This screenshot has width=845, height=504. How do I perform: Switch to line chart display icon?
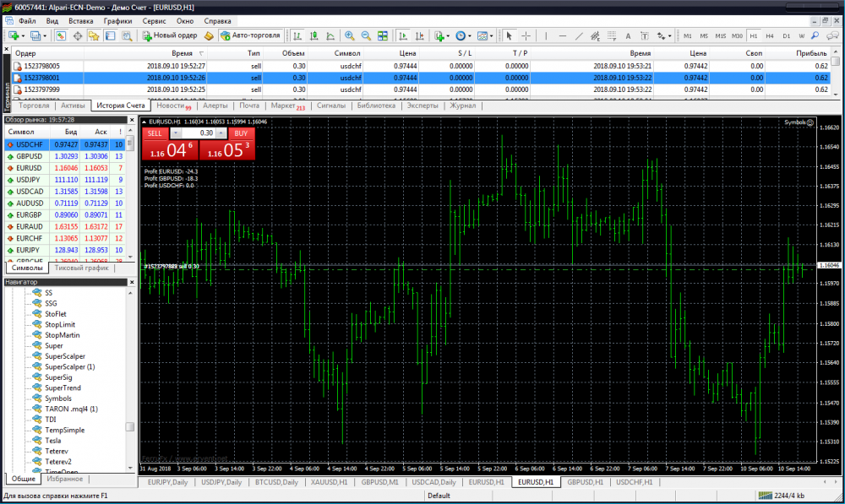330,35
